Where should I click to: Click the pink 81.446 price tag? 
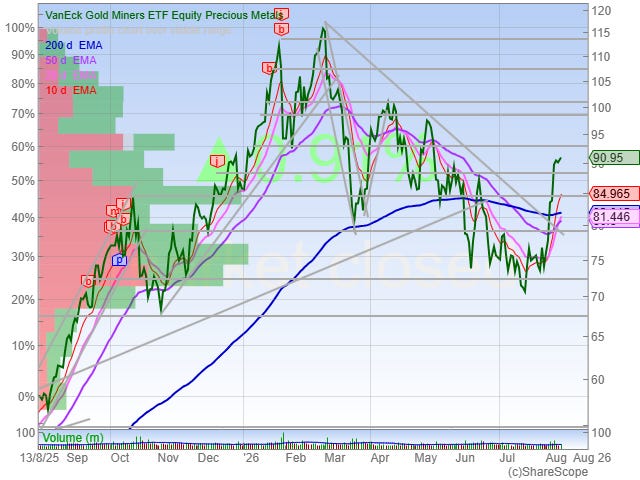coord(614,217)
